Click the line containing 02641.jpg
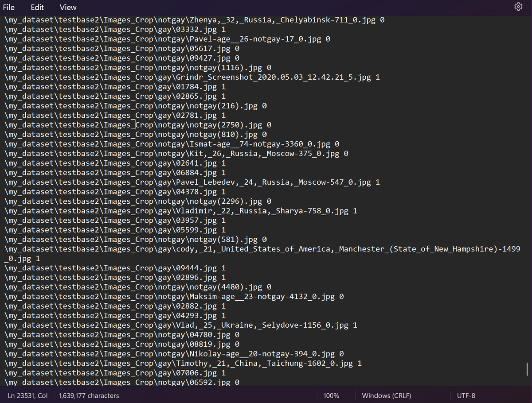 (115, 163)
